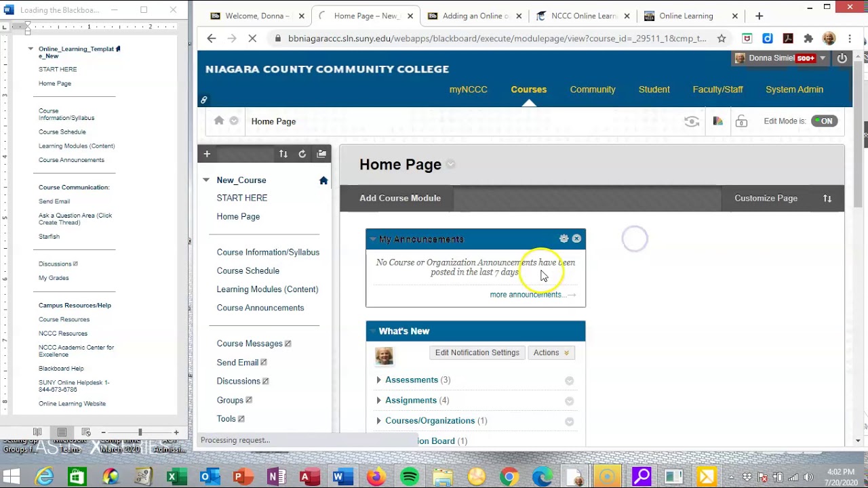Click the logout power icon

pos(842,58)
